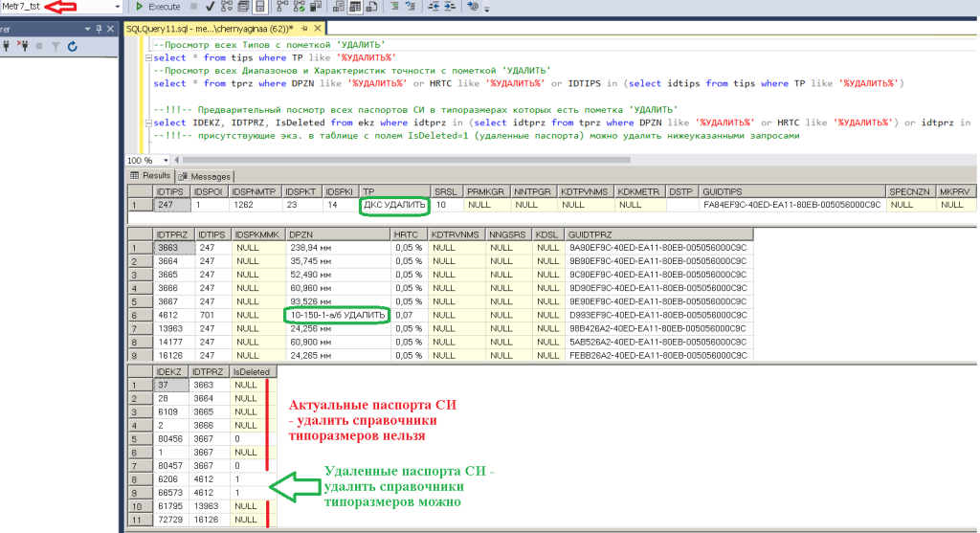The image size is (980, 533).
Task: Select the IDSPNMTP cell 1262
Action: 255,205
